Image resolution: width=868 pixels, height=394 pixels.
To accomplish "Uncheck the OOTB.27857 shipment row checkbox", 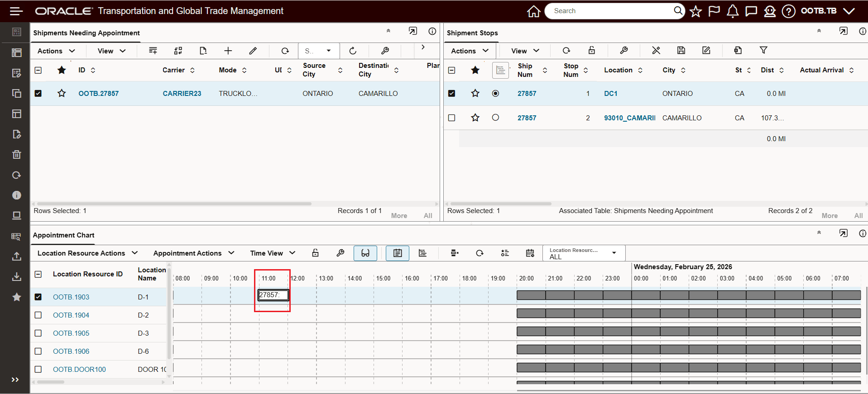I will 38,93.
